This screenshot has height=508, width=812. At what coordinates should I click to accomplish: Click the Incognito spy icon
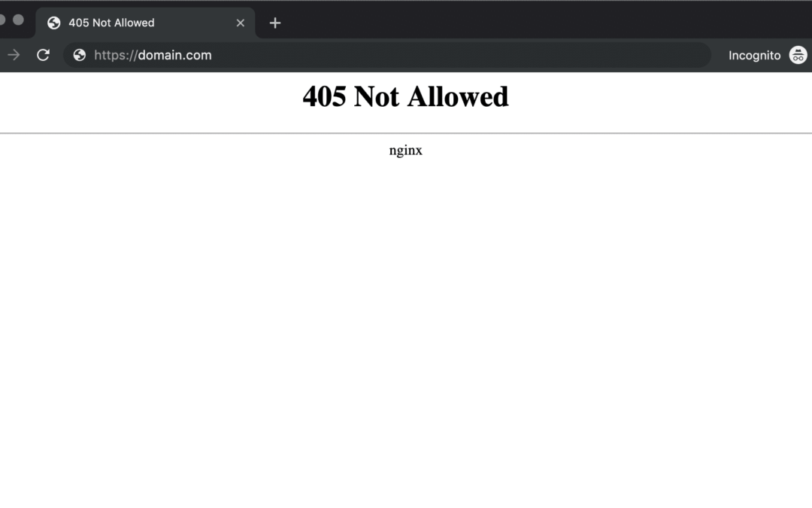(x=798, y=55)
